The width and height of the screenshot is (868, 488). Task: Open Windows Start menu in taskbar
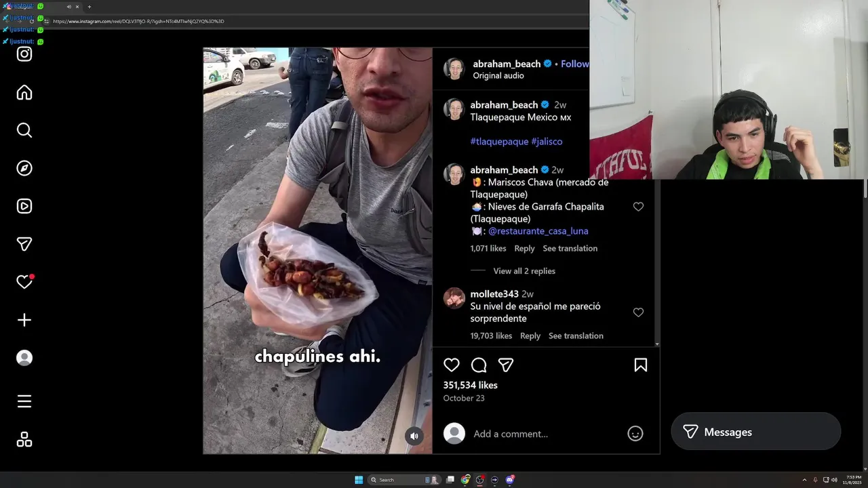[x=359, y=480]
